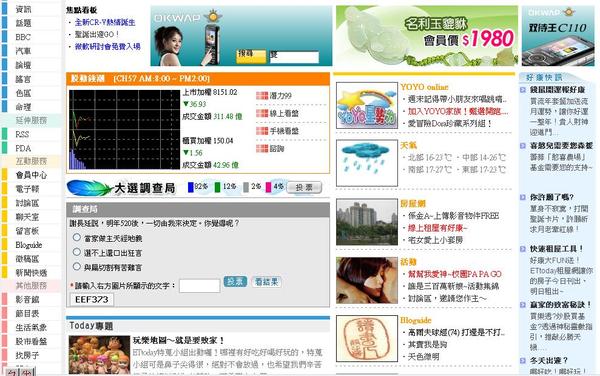Click the arrow bullet beside 冬天出遊?
Viewport: 600px width, 376px height.
point(523,361)
